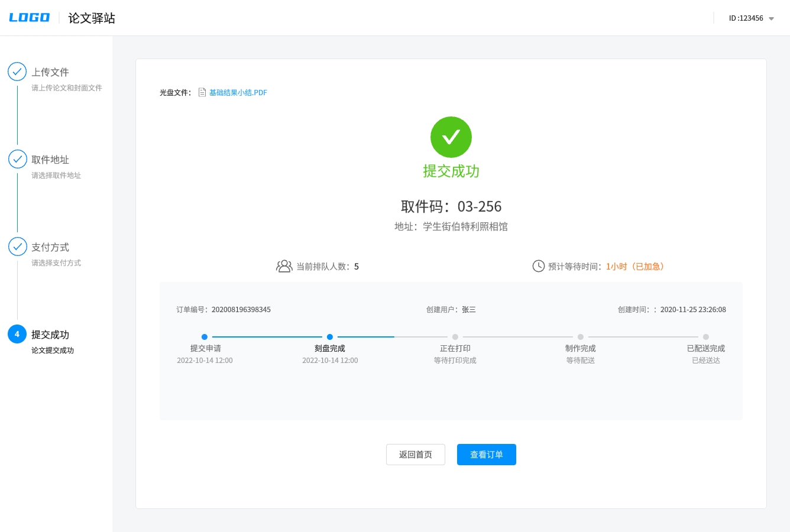This screenshot has height=532, width=790.
Task: Click the pickup code 03-256 text
Action: [480, 206]
